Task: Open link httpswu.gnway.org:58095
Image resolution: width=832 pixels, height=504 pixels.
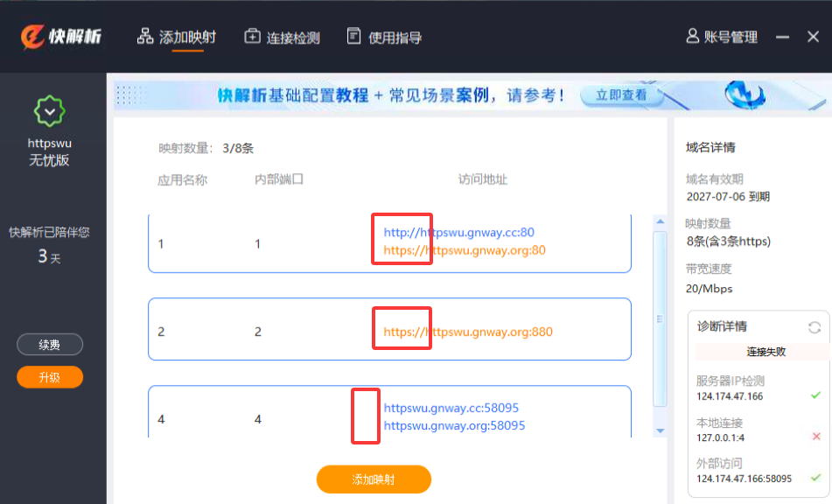Action: (x=454, y=425)
